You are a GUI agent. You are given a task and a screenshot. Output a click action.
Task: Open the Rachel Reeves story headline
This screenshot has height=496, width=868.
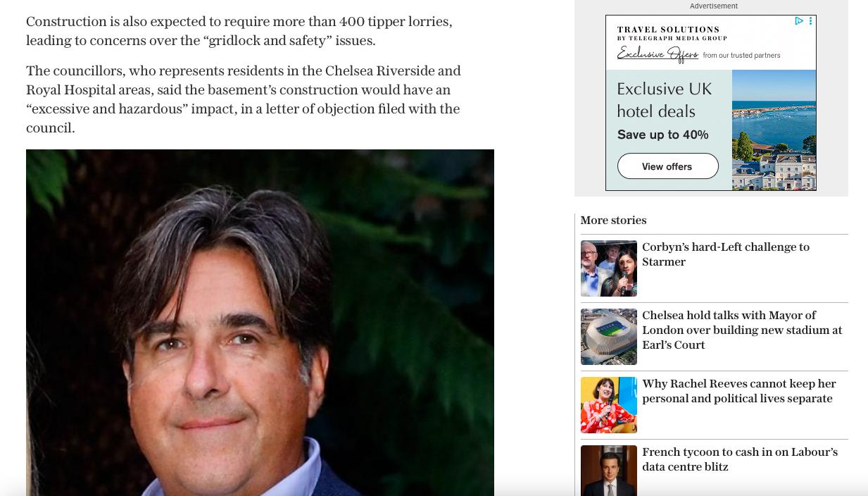tap(739, 391)
